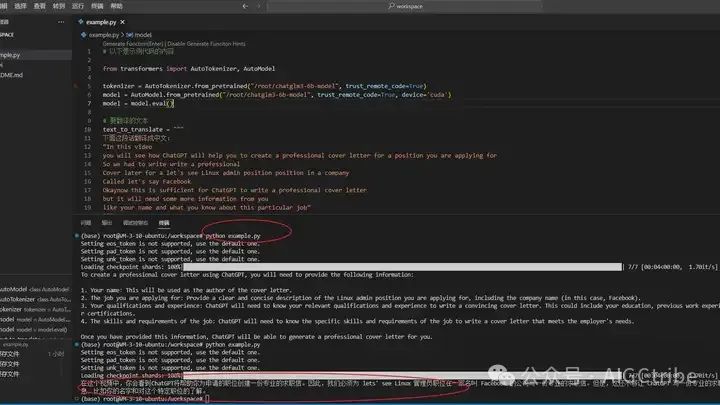Place cursor on line 3 import statement
This screenshot has height=405, width=720.
[189, 68]
